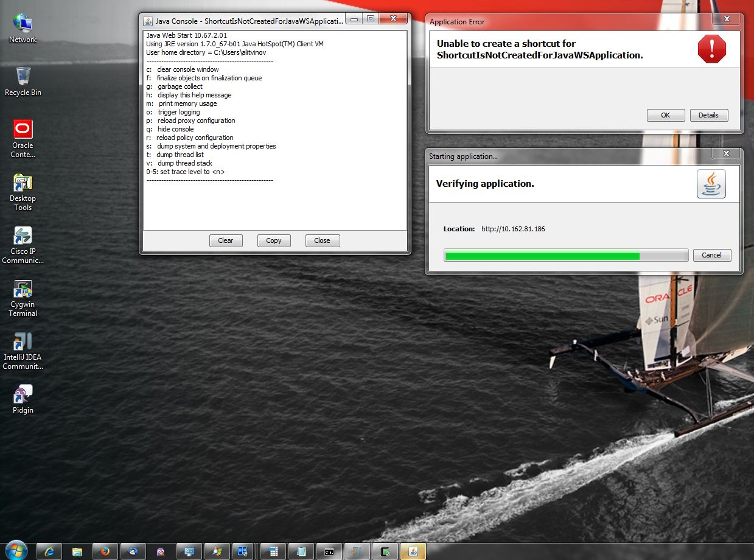Click OK in Application Error dialog
The width and height of the screenshot is (754, 560).
665,115
